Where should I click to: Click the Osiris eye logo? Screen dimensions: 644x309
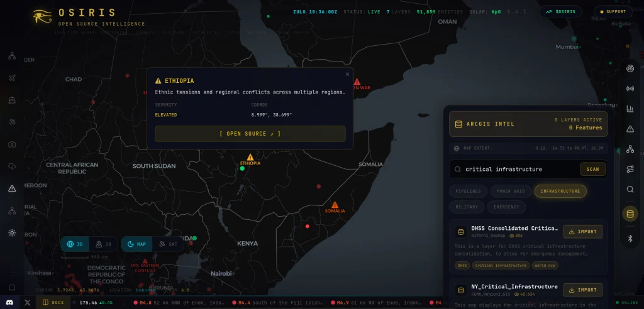[42, 16]
